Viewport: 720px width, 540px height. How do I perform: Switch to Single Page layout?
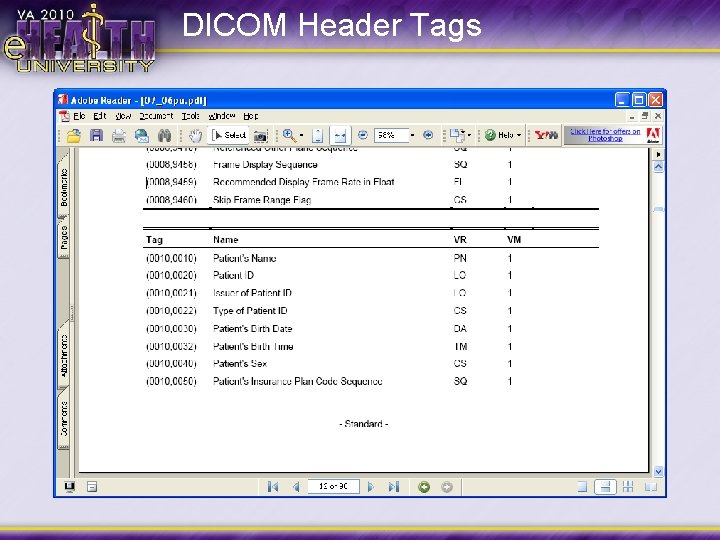582,487
